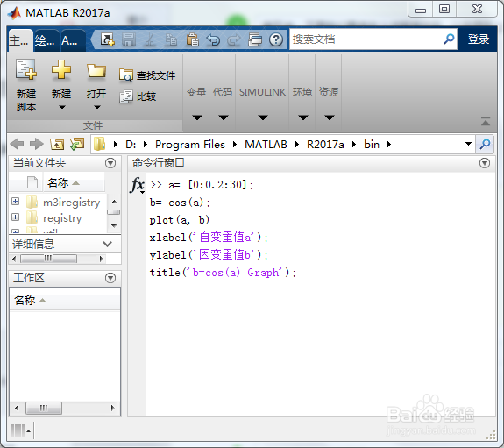Screen dimensions: 504x448
Task: Sort by the Name (名称) column in Current Folder
Action: click(x=74, y=183)
